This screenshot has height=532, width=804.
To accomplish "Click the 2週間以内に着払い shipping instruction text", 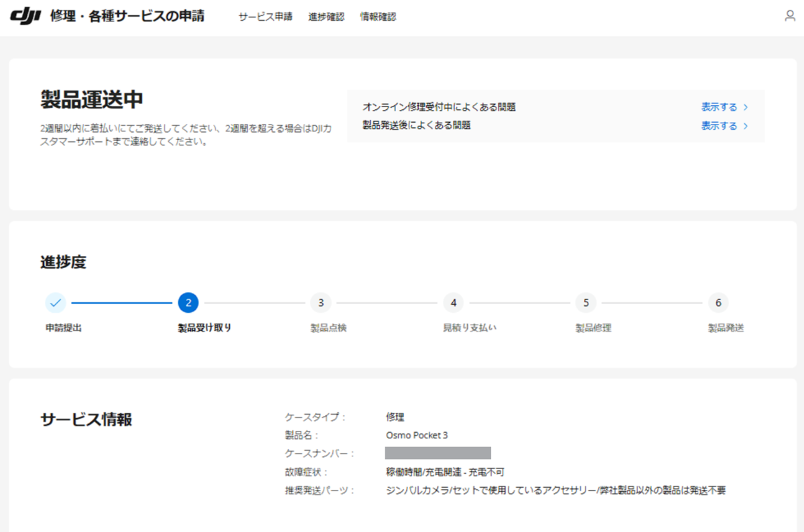I will [186, 134].
